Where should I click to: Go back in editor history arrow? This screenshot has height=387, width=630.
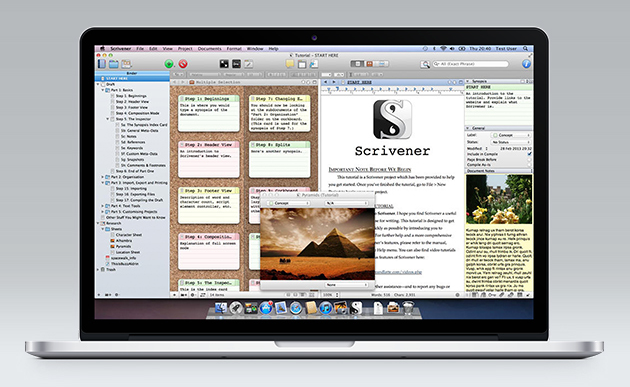pos(326,82)
